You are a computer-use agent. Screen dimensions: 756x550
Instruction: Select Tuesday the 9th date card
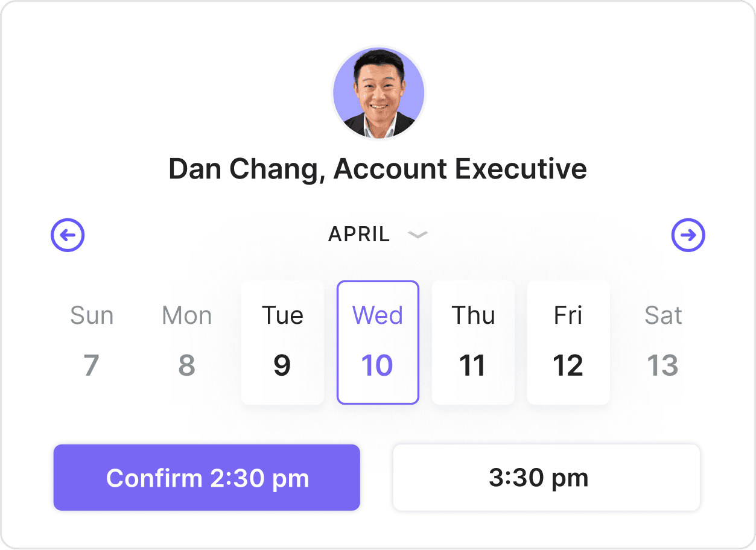click(282, 342)
